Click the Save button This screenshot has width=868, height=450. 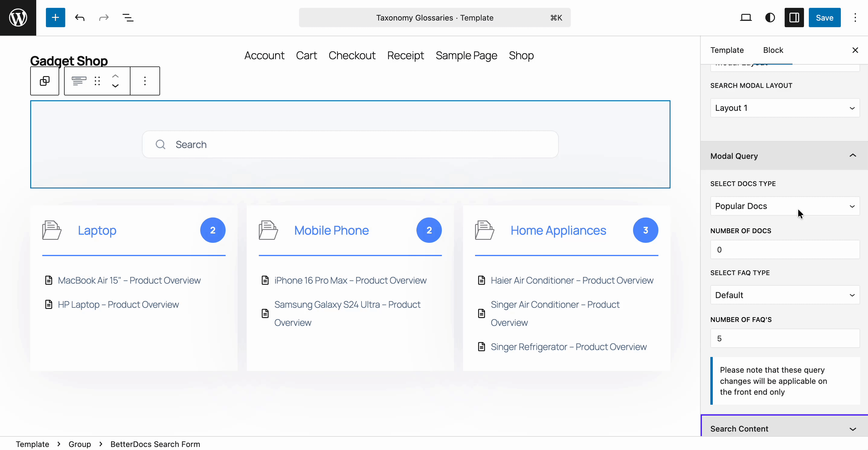pos(824,18)
